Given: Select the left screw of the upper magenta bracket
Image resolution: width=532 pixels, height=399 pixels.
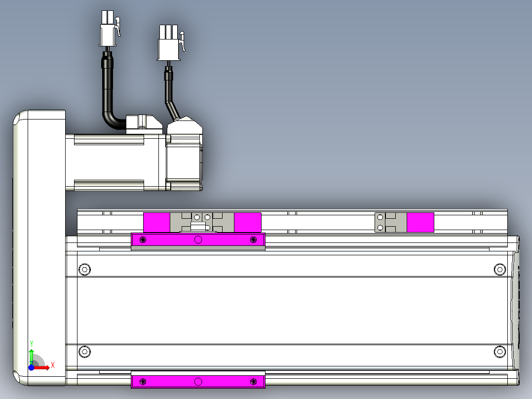Looking at the screenshot, I should tap(143, 239).
